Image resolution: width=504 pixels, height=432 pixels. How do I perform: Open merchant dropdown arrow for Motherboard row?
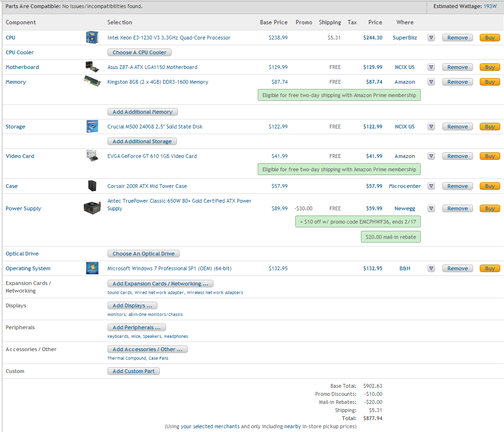tap(431, 67)
